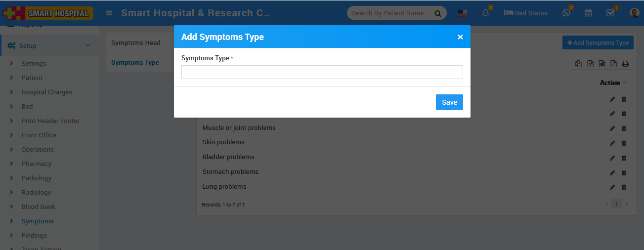Click the print icon above table
644x250 pixels.
click(625, 64)
